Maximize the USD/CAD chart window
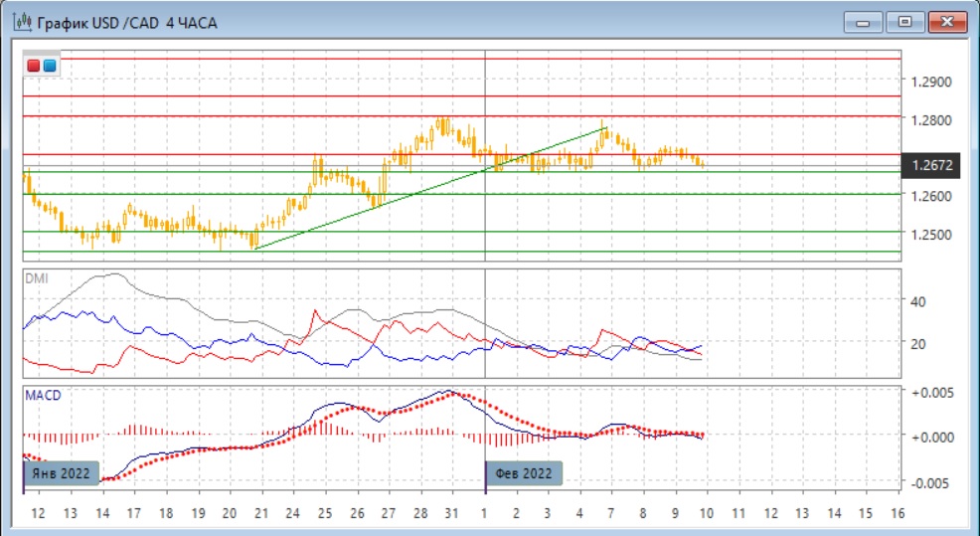Viewport: 980px width, 536px height. [x=905, y=21]
